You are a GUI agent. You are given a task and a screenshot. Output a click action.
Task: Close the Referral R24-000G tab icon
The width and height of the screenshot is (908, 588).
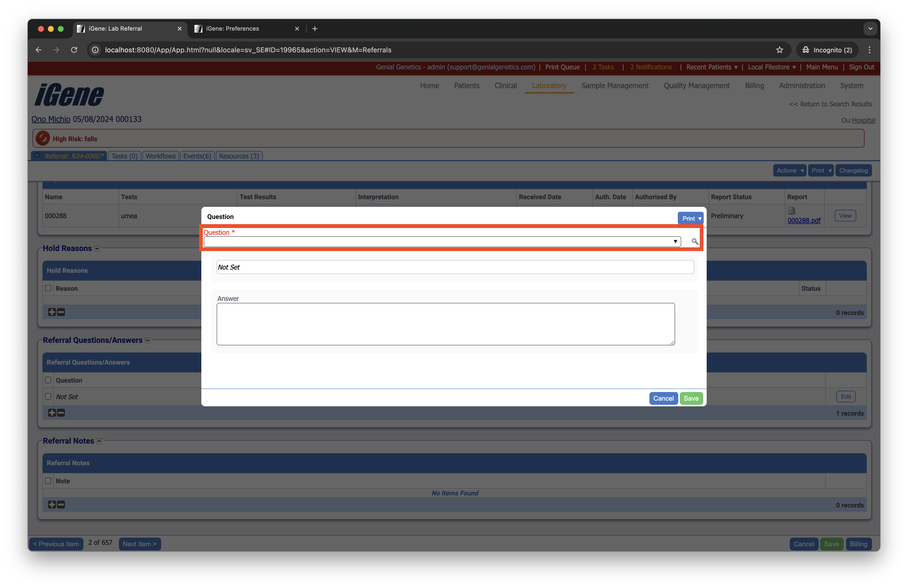[38, 156]
